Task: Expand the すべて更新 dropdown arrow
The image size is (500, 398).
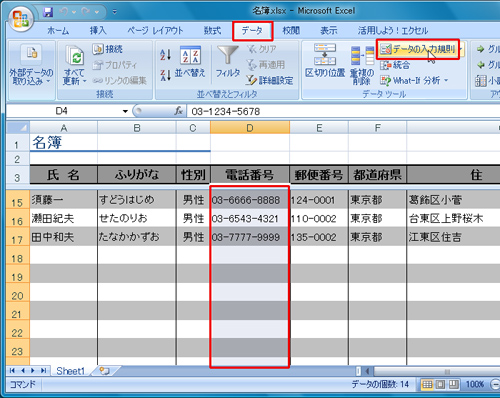Action: [84, 81]
